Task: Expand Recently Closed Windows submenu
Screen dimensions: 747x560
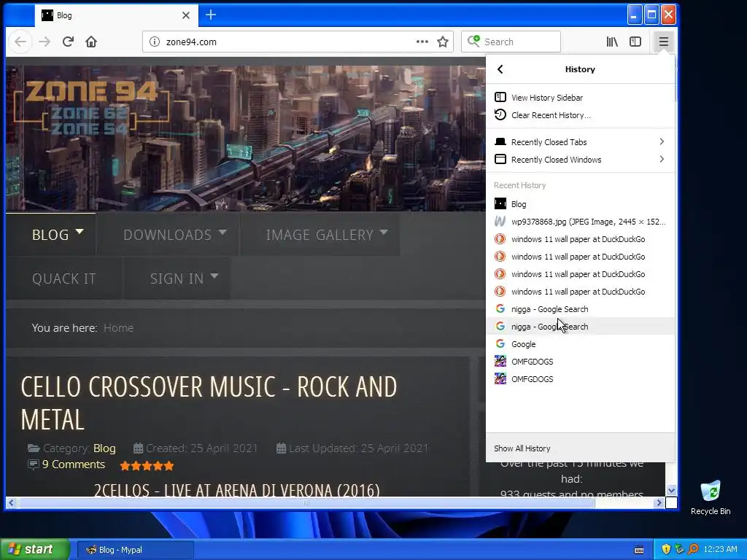Action: click(580, 160)
